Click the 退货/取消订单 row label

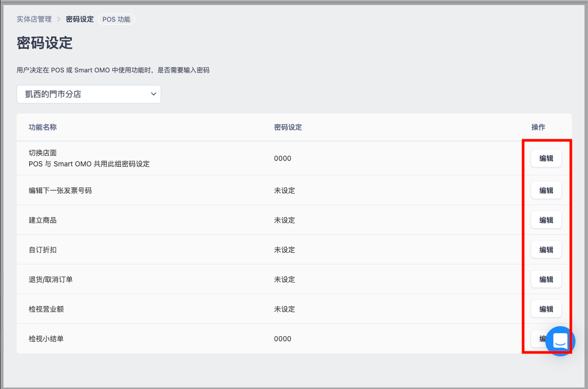click(51, 279)
